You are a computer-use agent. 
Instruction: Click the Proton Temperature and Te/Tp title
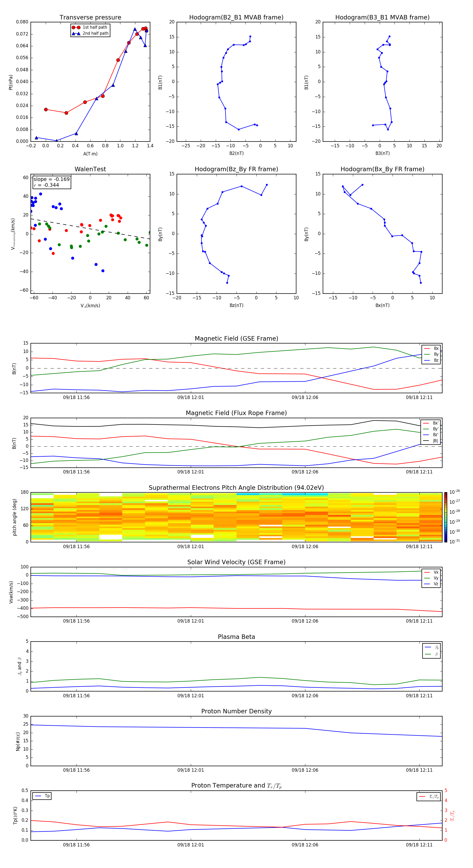(x=236, y=785)
